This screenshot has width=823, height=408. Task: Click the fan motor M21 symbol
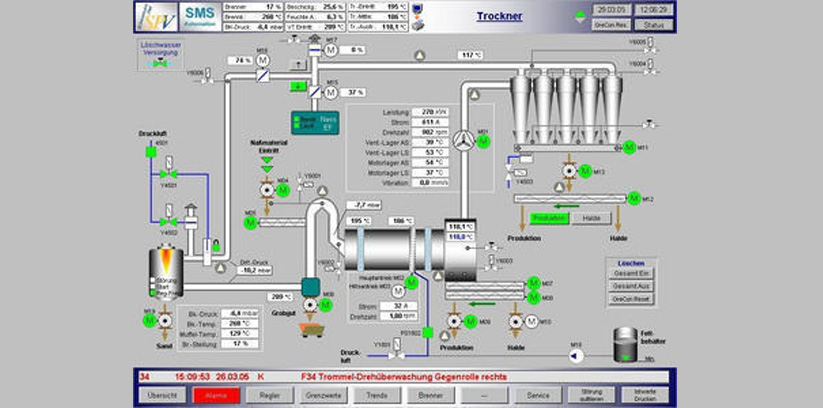pyautogui.click(x=483, y=141)
